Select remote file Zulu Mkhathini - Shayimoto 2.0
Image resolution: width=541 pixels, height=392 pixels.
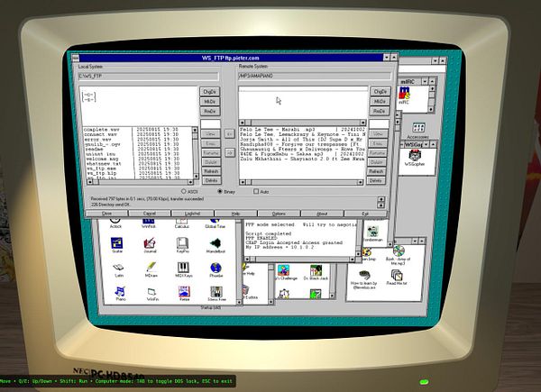click(x=303, y=159)
